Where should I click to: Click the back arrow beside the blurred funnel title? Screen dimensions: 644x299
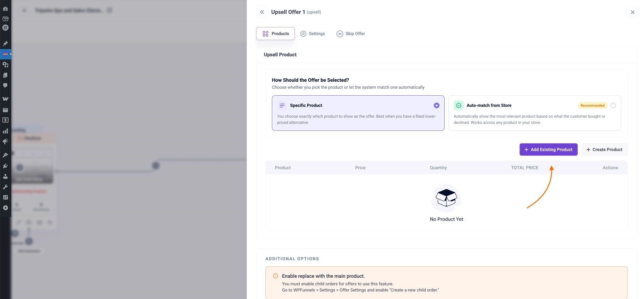click(24, 10)
